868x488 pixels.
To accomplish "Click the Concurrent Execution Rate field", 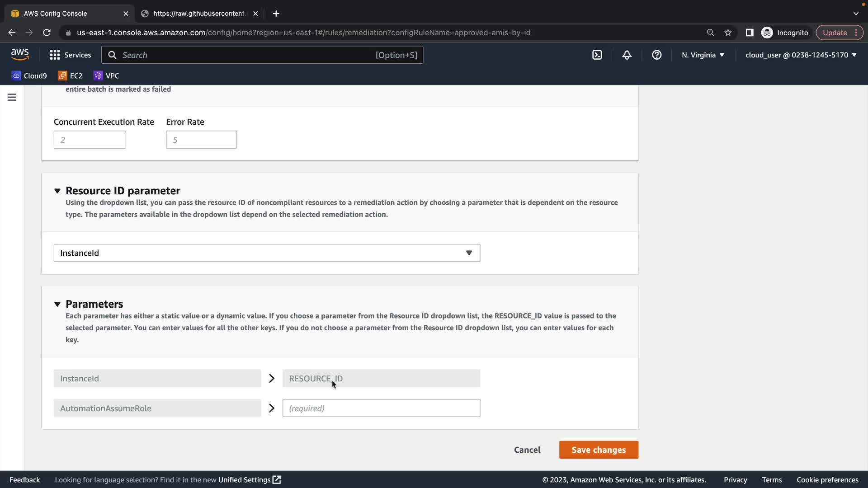I will 90,140.
